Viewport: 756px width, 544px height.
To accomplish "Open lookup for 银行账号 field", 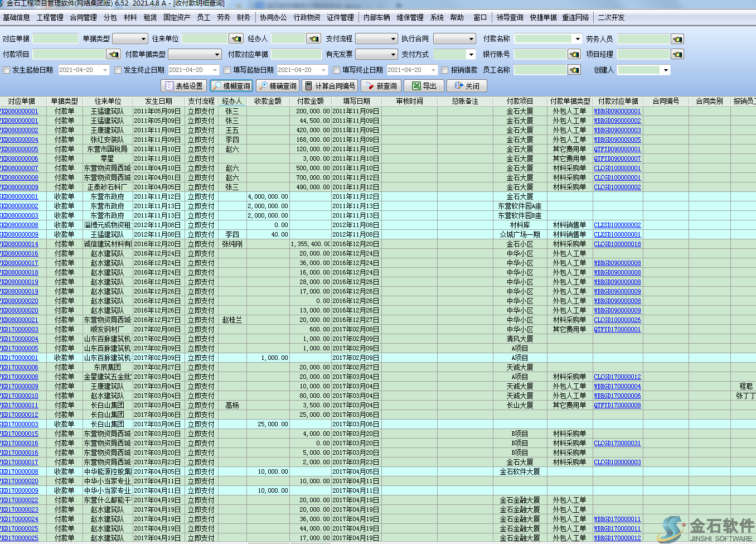I will coord(574,54).
